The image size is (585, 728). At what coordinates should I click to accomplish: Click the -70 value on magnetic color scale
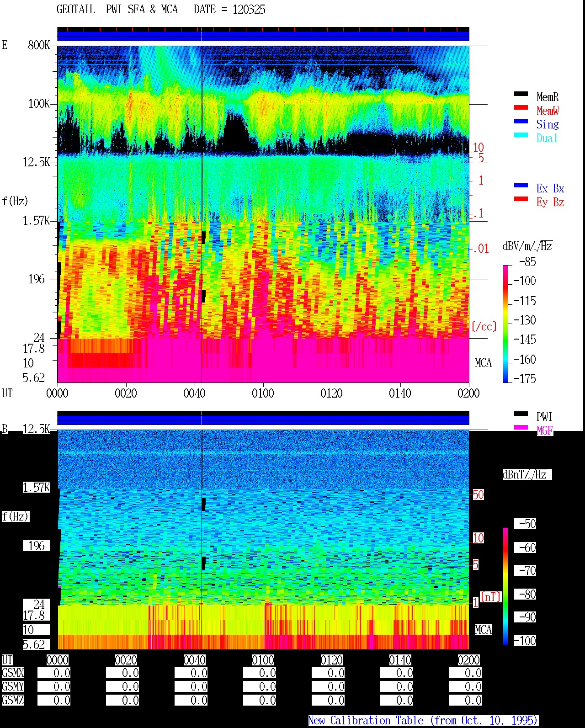click(x=525, y=570)
